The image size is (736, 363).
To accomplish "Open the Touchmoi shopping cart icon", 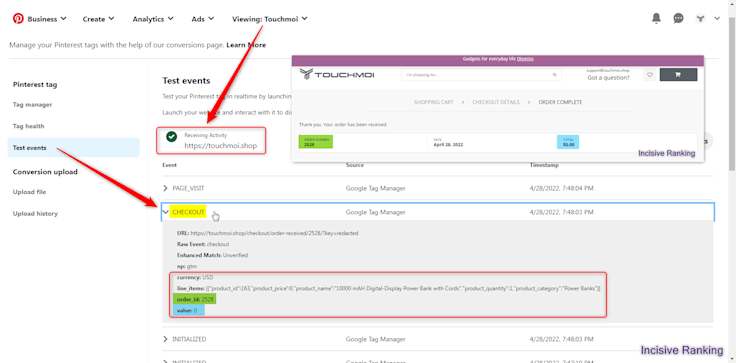I will (678, 75).
